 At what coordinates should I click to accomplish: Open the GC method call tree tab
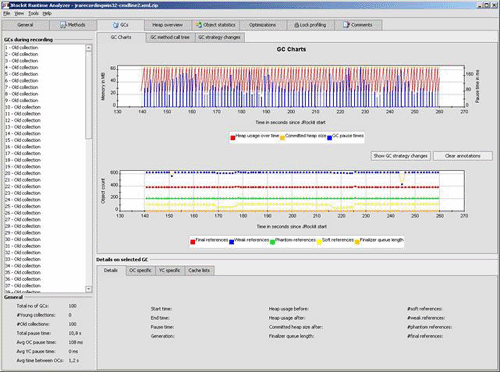[x=170, y=37]
